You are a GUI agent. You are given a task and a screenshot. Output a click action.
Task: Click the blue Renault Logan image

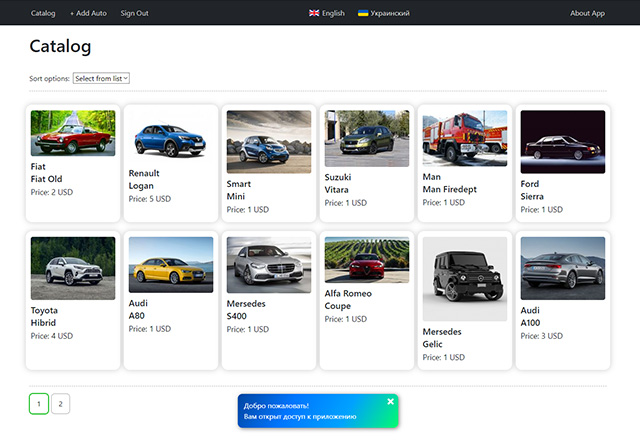[x=171, y=137]
